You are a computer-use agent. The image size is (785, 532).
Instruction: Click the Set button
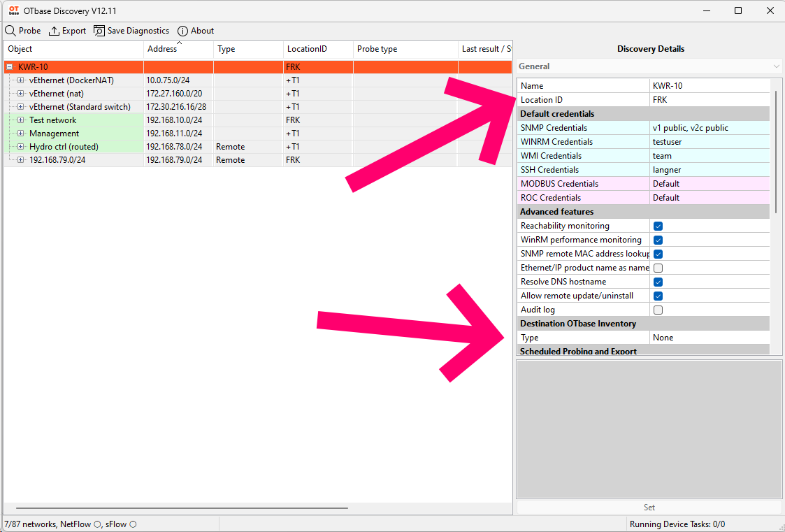[649, 508]
